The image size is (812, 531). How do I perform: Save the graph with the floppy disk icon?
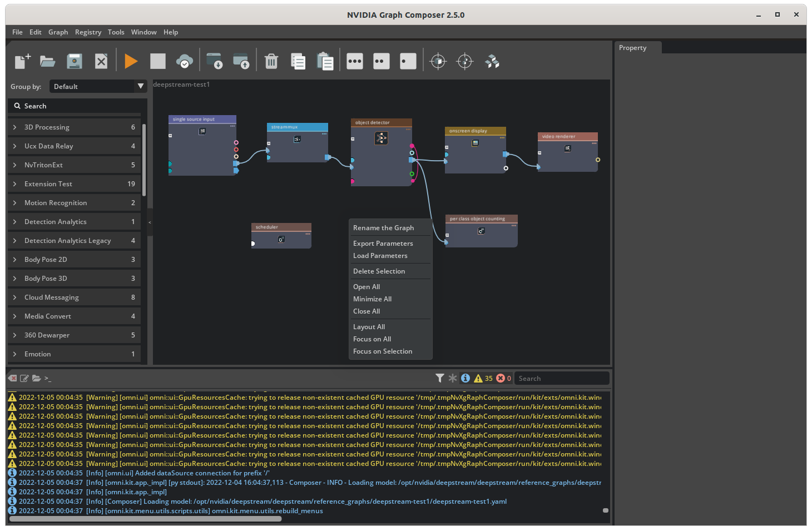click(x=75, y=61)
